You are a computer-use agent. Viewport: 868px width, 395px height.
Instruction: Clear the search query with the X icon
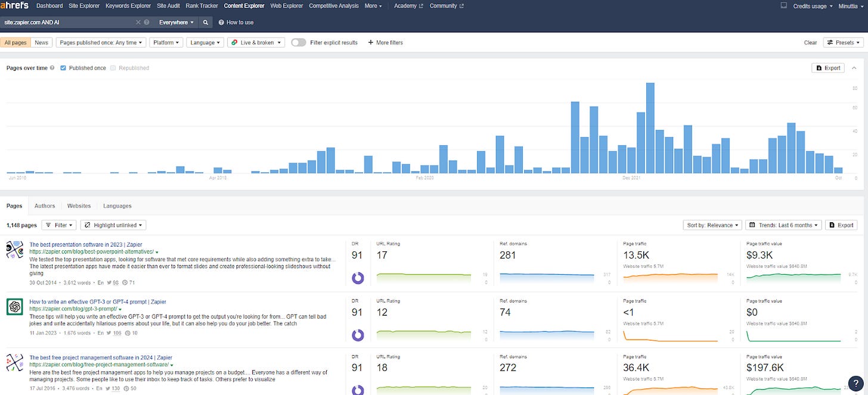[138, 22]
